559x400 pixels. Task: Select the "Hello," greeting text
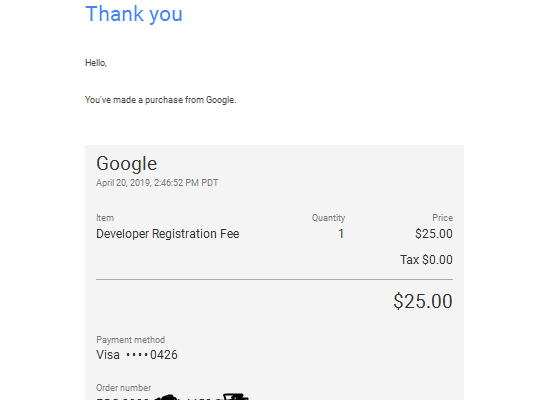click(96, 63)
